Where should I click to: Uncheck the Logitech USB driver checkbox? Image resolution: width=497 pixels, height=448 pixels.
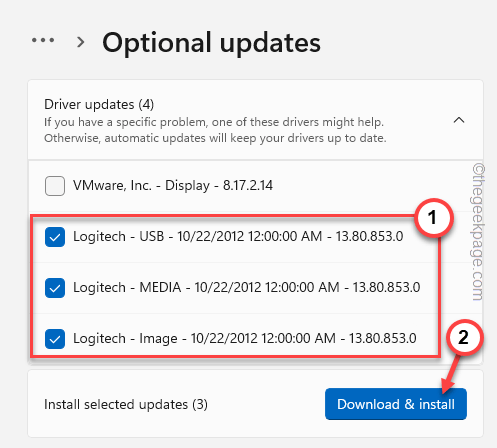(x=55, y=237)
